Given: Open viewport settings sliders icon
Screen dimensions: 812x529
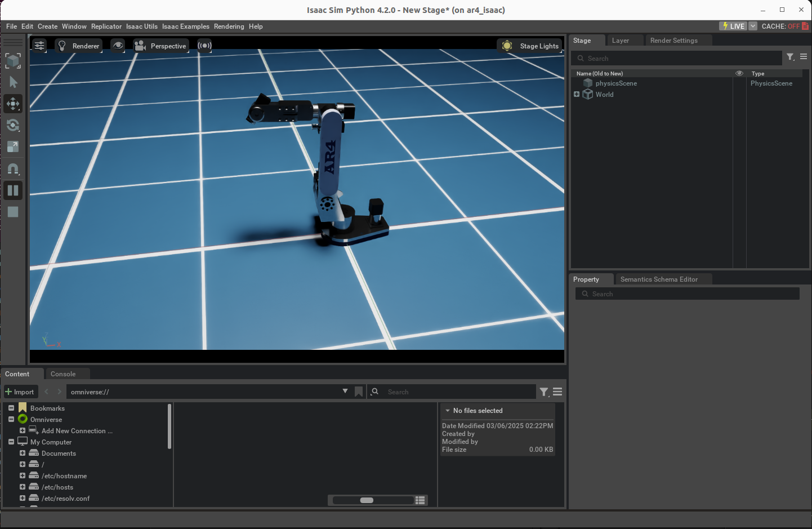Looking at the screenshot, I should 39,46.
